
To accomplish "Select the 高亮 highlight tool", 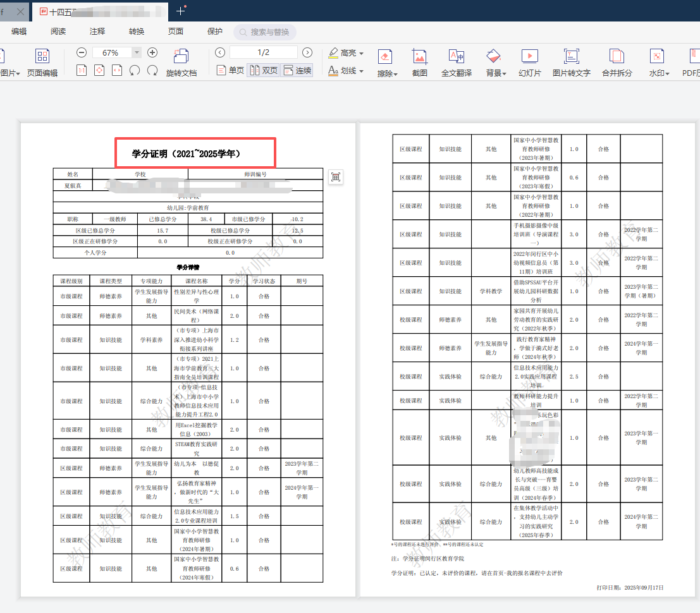I will click(x=343, y=53).
